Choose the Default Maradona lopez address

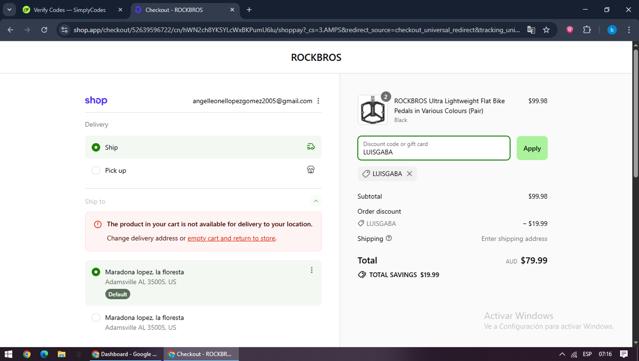click(96, 272)
